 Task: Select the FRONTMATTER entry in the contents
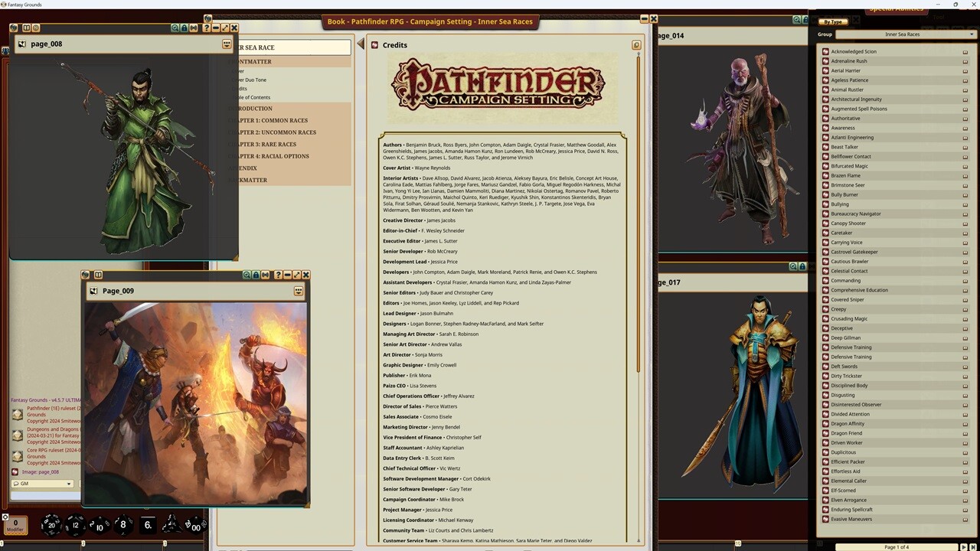pos(253,61)
